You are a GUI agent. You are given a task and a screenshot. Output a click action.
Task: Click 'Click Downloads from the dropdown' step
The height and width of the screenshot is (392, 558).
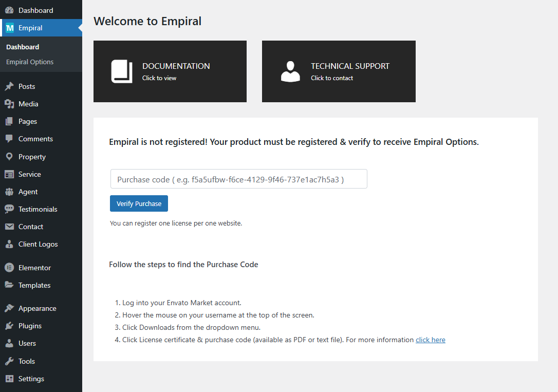[192, 327]
